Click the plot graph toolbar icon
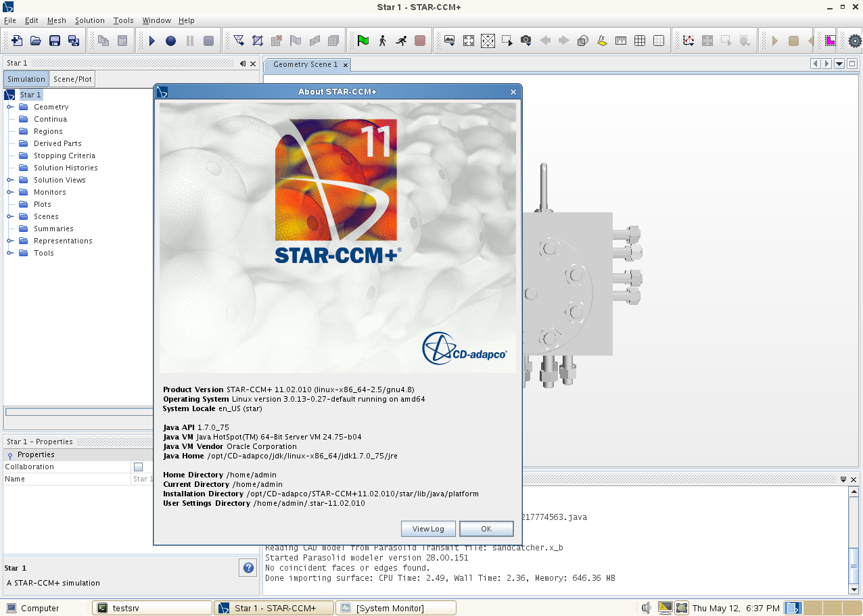The width and height of the screenshot is (863, 616). click(x=688, y=41)
